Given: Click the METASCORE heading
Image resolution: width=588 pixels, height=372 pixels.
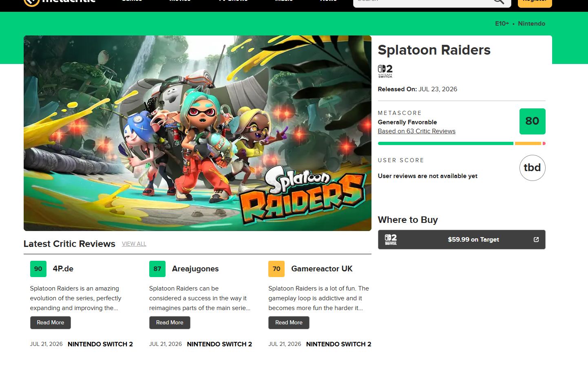Looking at the screenshot, I should [x=400, y=113].
